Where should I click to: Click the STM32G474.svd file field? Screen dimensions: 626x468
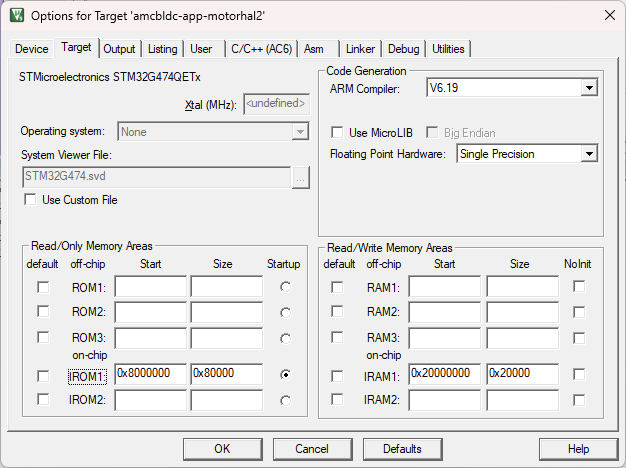tap(156, 177)
